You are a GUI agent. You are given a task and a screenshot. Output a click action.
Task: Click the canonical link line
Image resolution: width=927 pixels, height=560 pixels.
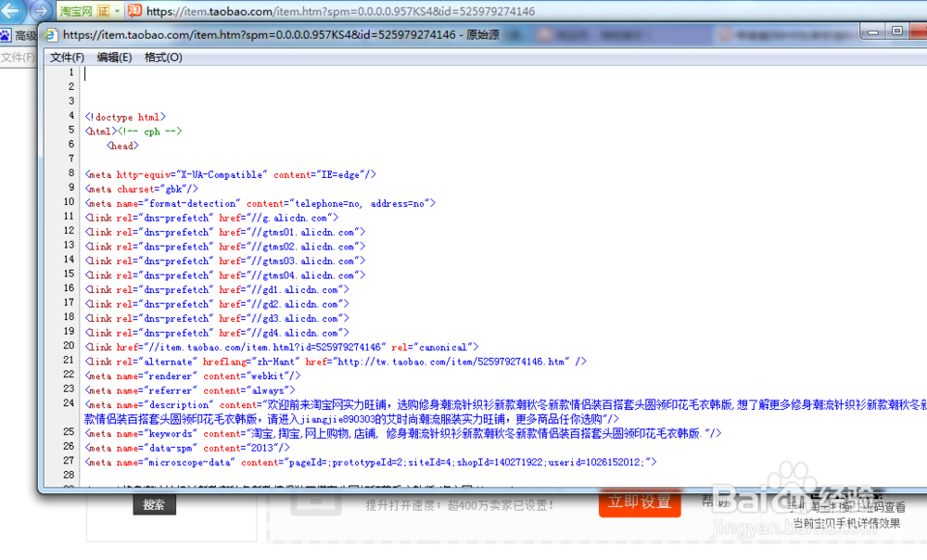282,347
